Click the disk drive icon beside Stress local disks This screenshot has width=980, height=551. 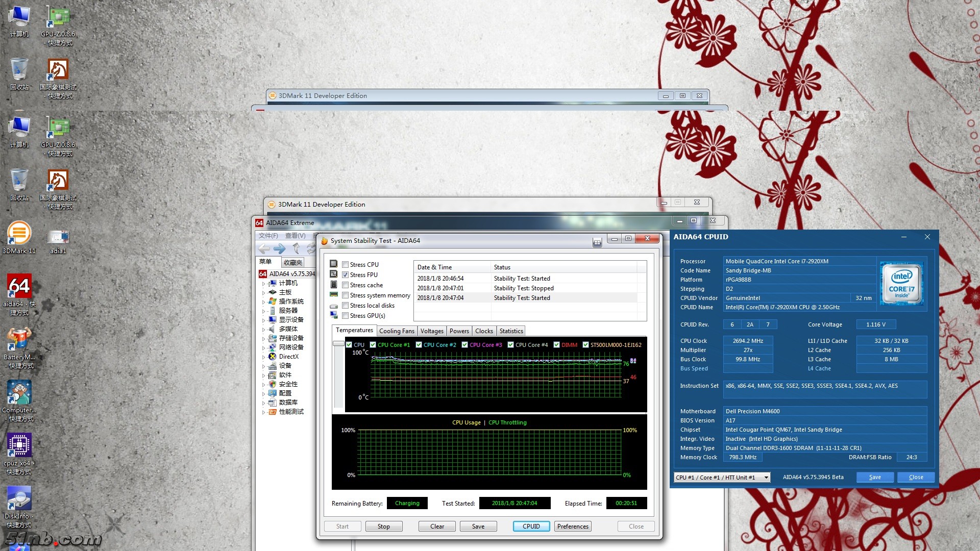pos(333,306)
